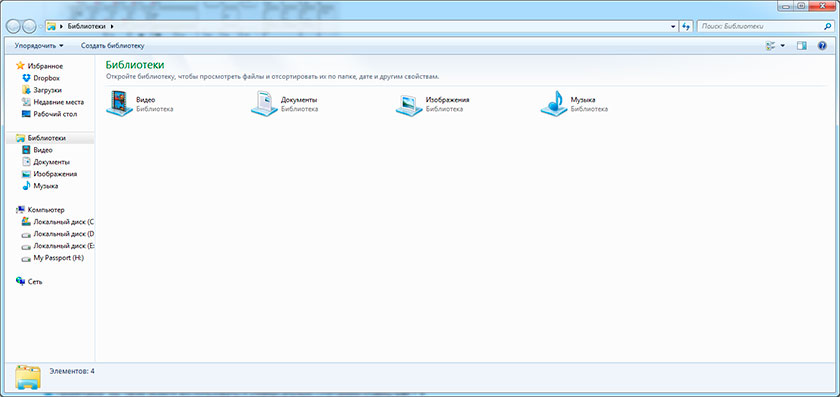Click the Рабочий стол label

(55, 114)
